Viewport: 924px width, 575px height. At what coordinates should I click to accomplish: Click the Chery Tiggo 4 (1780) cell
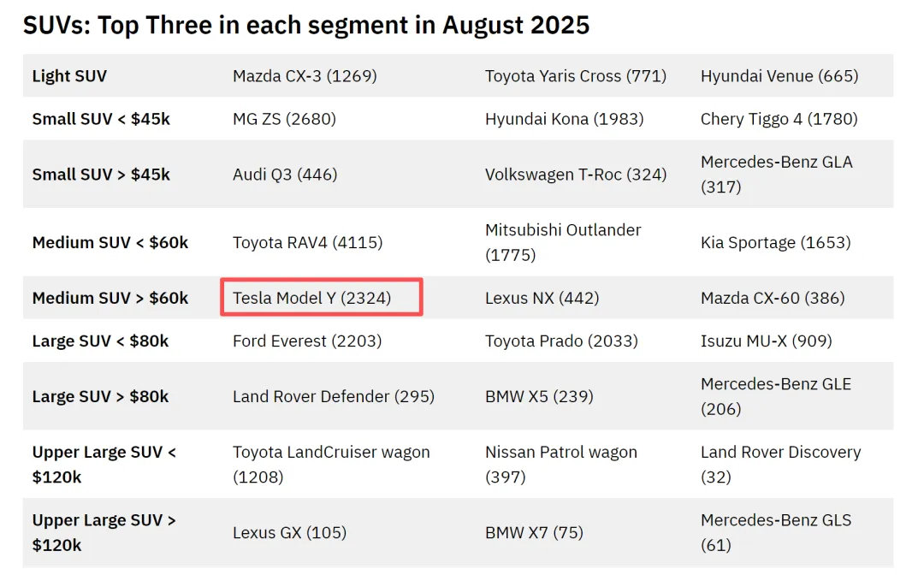click(x=779, y=119)
